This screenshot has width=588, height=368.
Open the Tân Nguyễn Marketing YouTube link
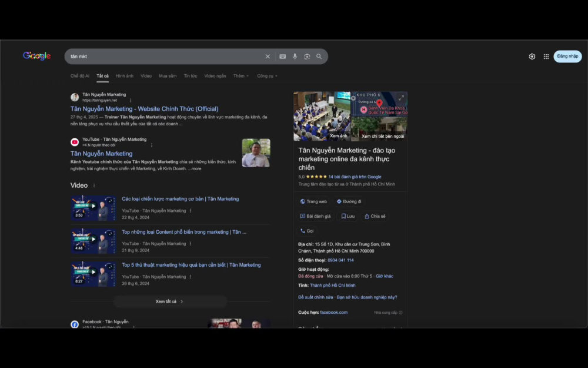coord(101,154)
